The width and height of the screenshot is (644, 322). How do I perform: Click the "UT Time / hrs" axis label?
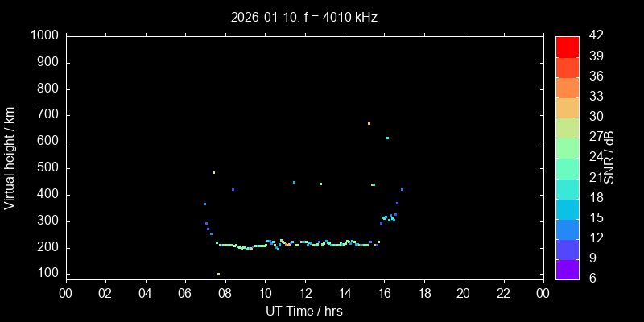coord(303,311)
